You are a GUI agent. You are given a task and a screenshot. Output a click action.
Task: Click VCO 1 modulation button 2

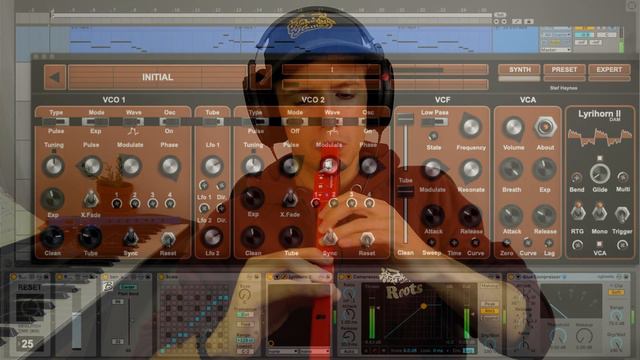[134, 203]
